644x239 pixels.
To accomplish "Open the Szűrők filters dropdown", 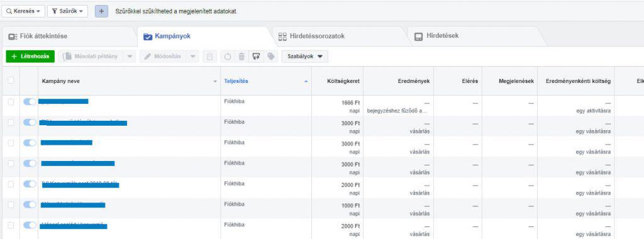I will 67,11.
